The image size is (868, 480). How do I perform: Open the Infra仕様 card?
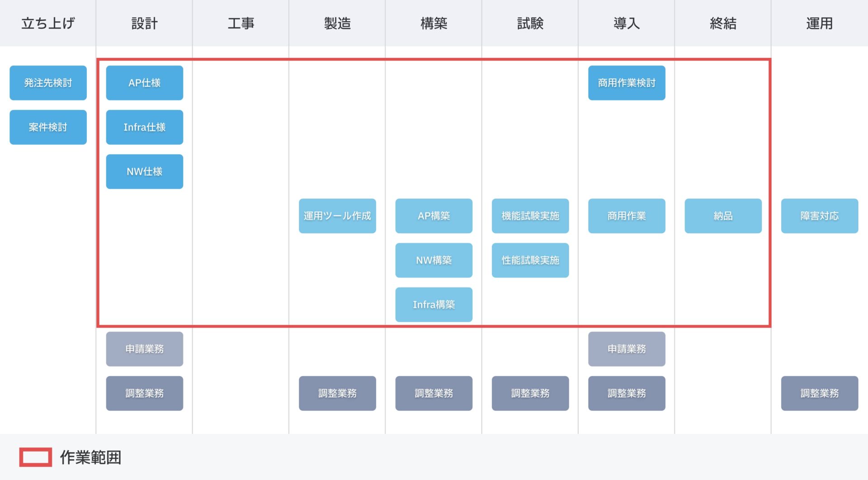pos(145,127)
